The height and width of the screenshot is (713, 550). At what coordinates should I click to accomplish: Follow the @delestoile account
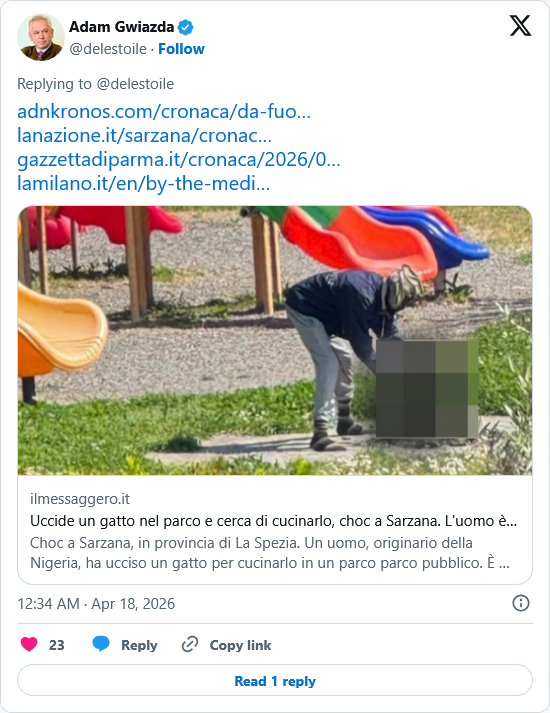[181, 49]
